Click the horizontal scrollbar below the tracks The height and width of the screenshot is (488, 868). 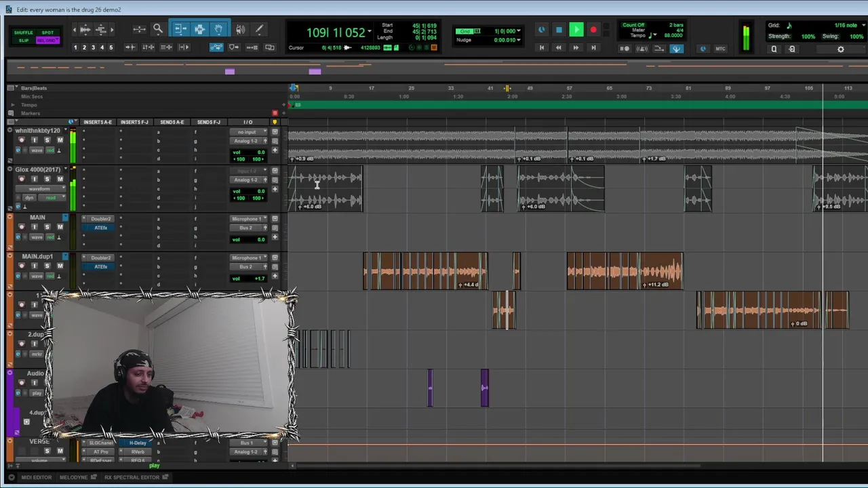(498, 466)
